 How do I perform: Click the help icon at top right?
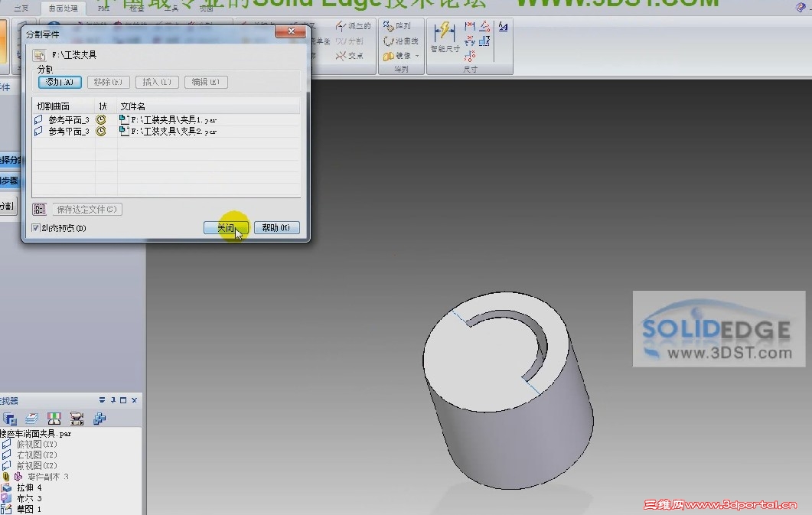(x=801, y=7)
